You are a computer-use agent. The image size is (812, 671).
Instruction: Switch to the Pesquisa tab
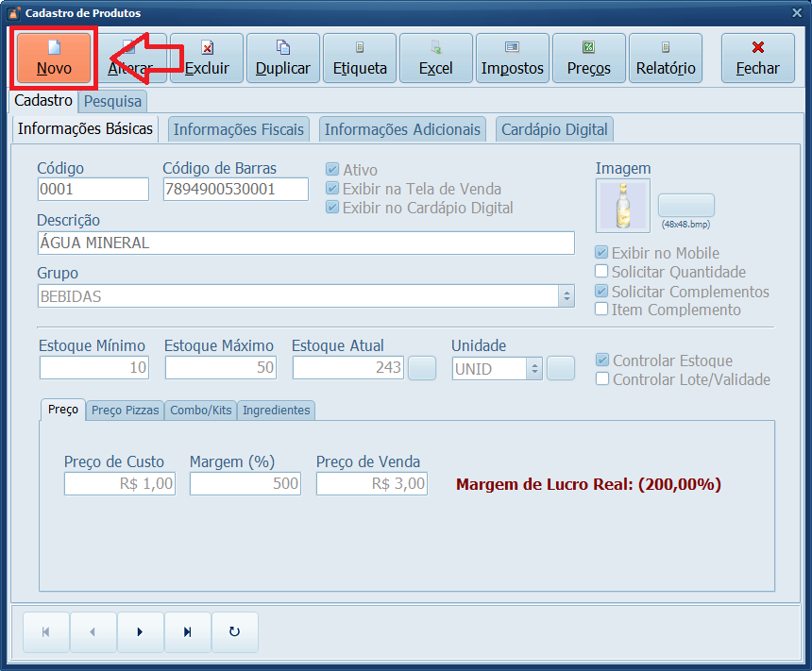point(112,102)
